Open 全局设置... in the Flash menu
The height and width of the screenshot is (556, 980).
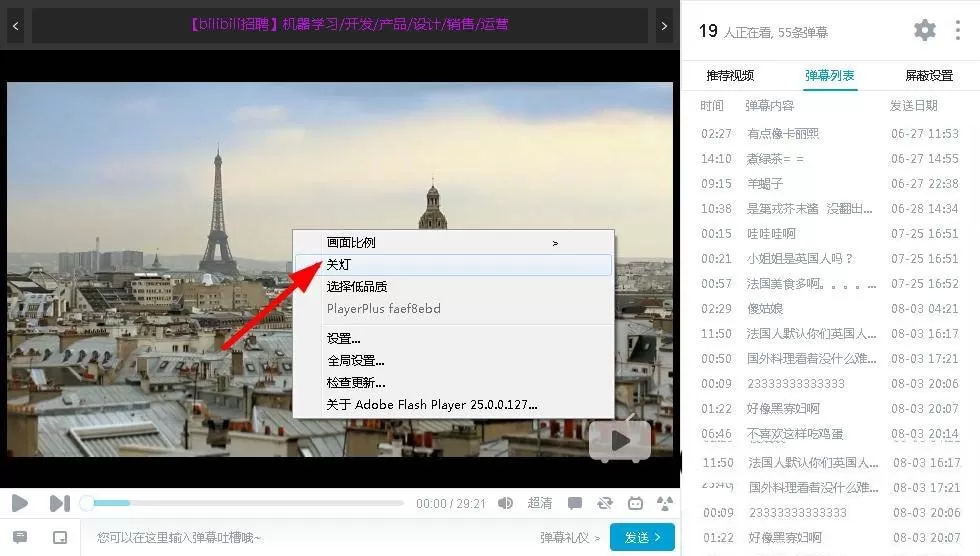pyautogui.click(x=454, y=360)
